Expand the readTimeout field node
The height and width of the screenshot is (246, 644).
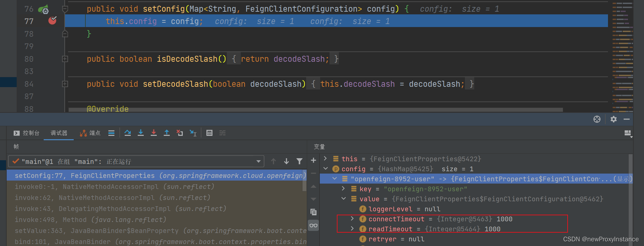point(353,229)
